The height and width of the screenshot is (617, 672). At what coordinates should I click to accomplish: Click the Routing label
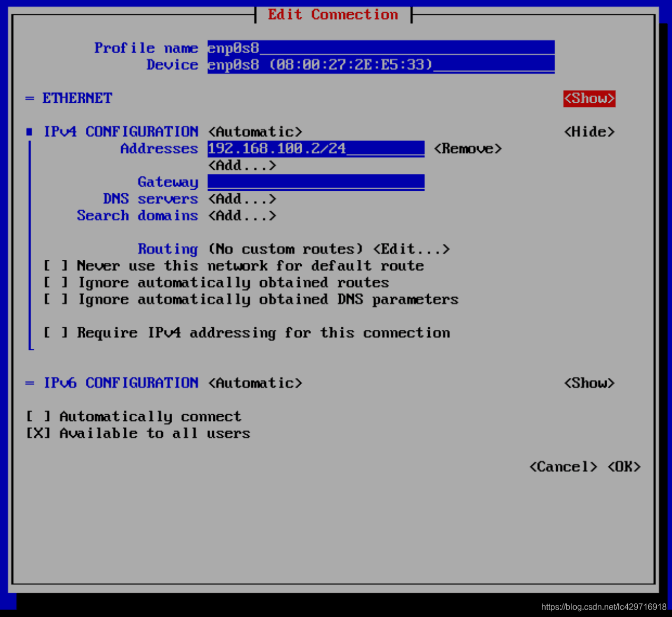[x=168, y=249]
